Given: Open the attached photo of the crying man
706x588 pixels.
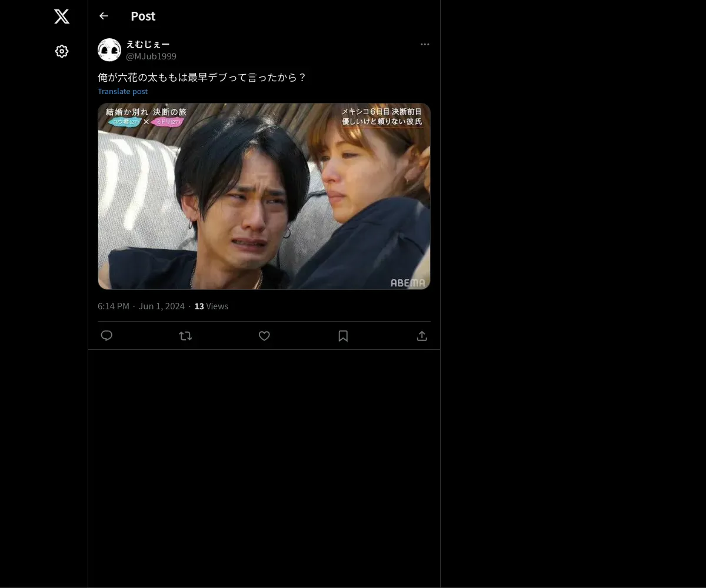Looking at the screenshot, I should click(264, 196).
